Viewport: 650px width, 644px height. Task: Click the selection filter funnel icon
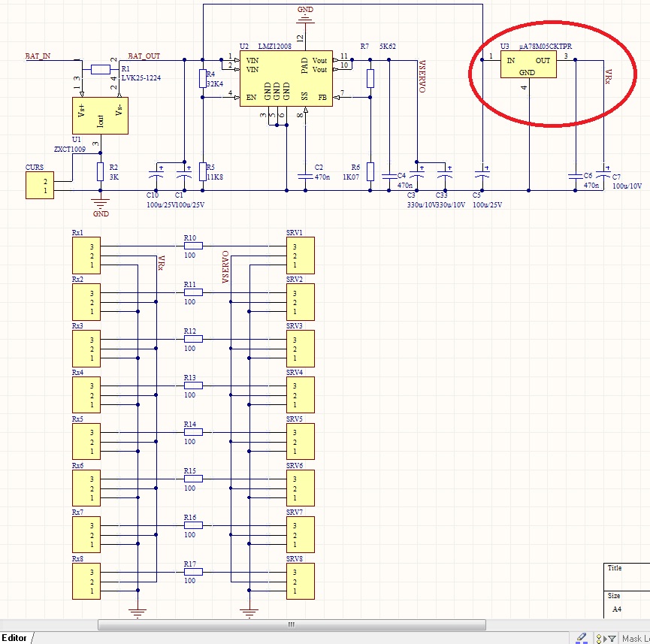pyautogui.click(x=610, y=639)
